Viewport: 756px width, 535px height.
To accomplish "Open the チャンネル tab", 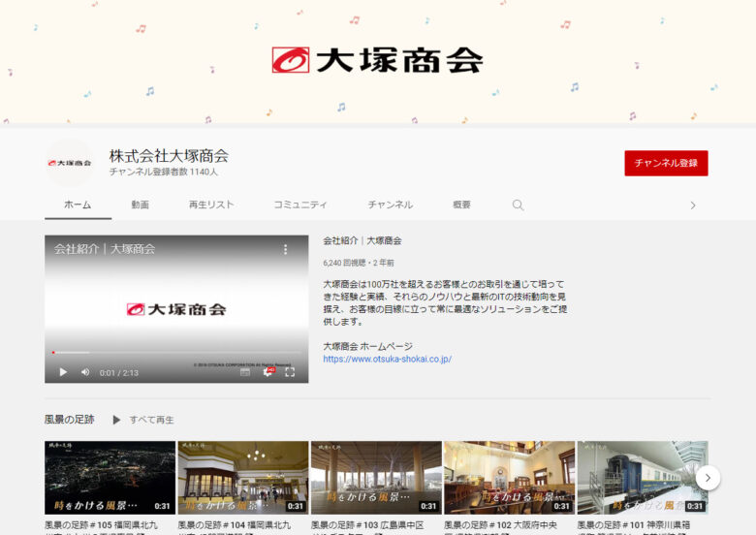I will [391, 205].
